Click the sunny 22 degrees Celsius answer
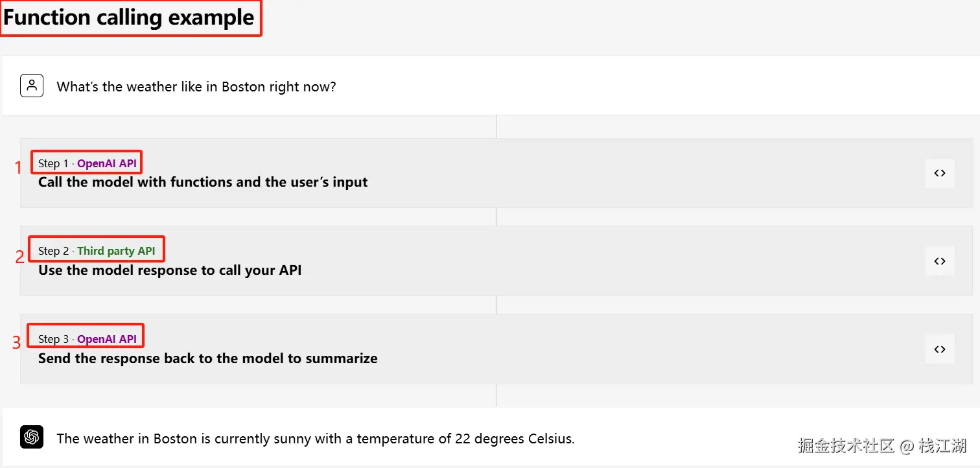The image size is (980, 468). tap(315, 438)
